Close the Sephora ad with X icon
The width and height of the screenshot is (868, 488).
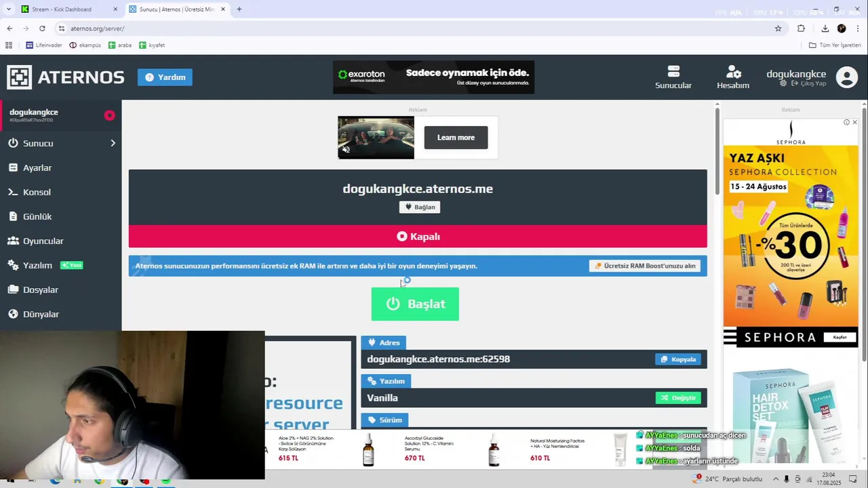click(x=854, y=123)
